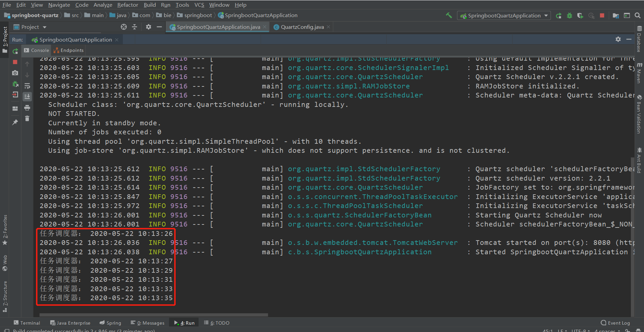Toggle the Web side tool button

click(5, 263)
